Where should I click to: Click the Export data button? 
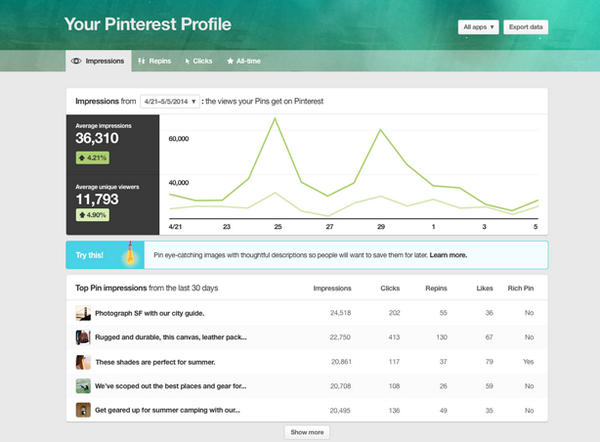[x=525, y=26]
